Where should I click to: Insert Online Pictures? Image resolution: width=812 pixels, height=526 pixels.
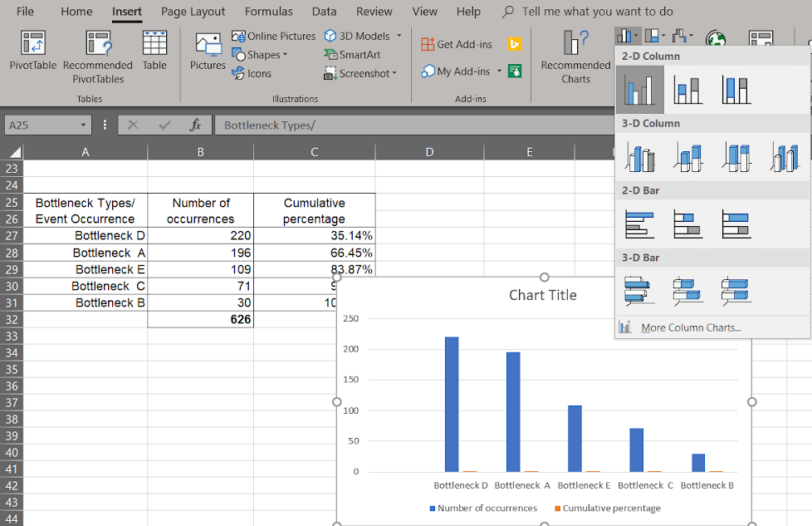coord(273,36)
